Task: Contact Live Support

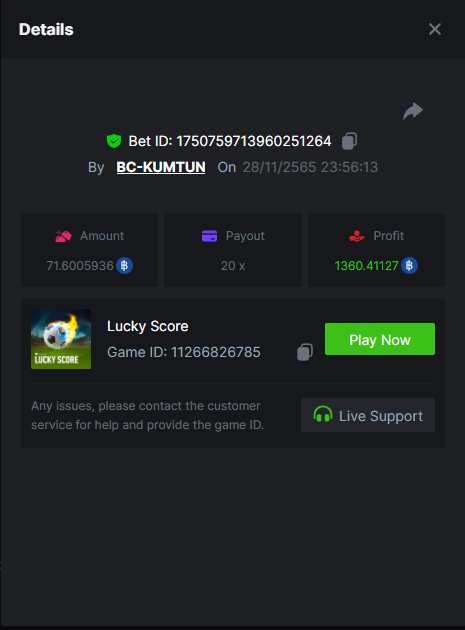Action: [368, 415]
